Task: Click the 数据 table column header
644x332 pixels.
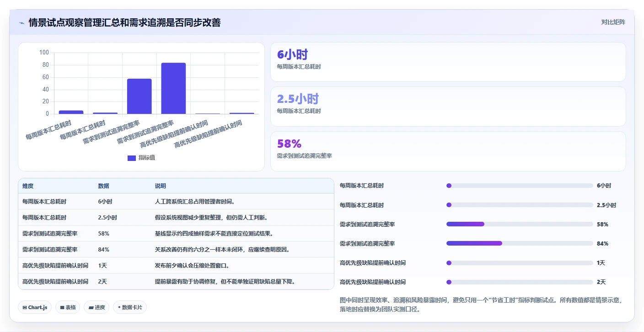Action: coord(103,186)
